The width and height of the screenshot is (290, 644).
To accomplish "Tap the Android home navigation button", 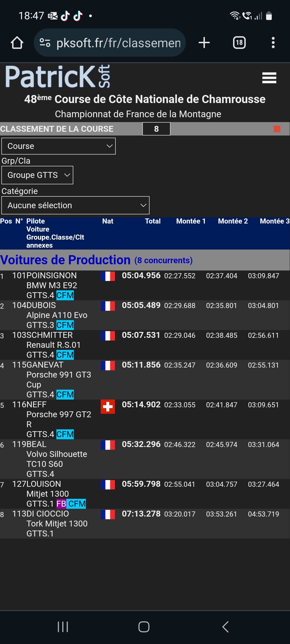I will pyautogui.click(x=144, y=627).
